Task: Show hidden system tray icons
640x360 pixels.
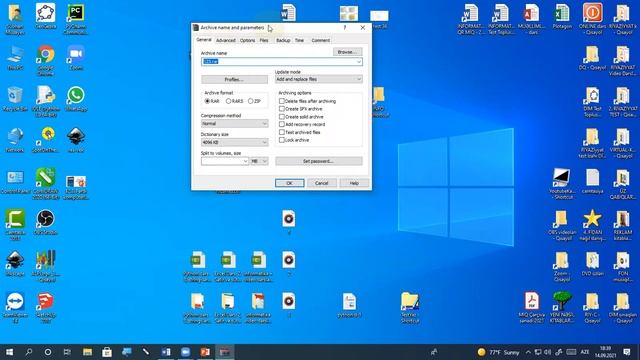Action: (528, 352)
